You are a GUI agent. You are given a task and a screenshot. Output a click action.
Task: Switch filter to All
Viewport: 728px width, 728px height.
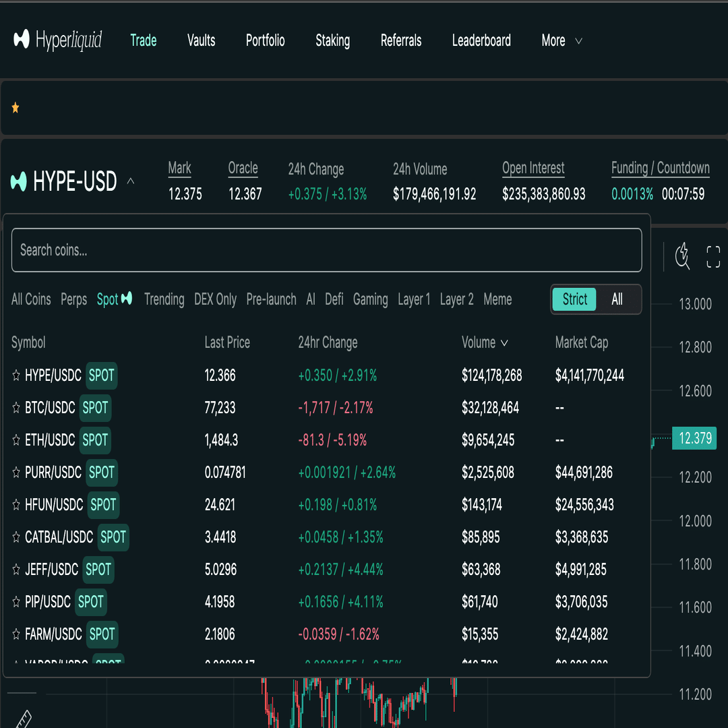tap(617, 299)
